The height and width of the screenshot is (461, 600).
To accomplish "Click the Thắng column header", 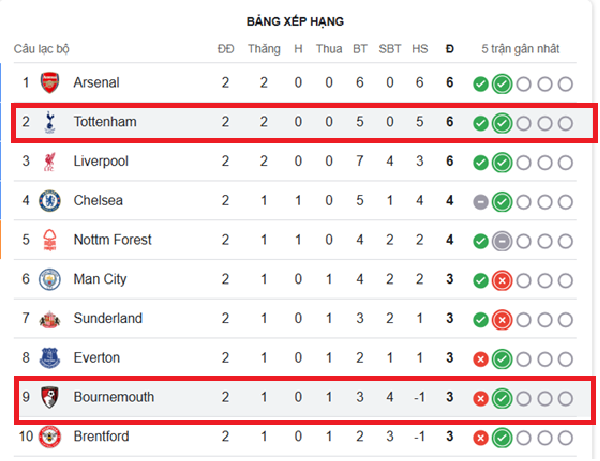I will point(264,49).
